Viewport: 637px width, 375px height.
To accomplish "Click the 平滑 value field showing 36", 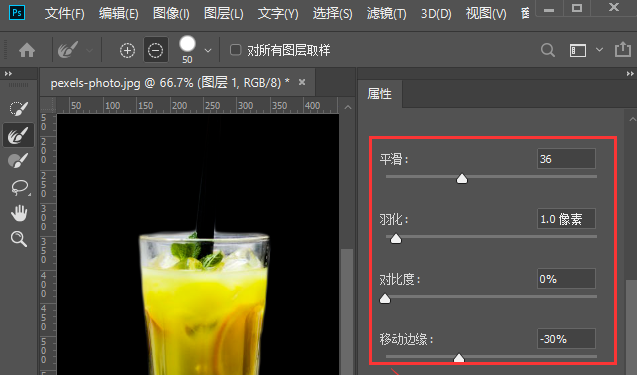I will click(566, 159).
